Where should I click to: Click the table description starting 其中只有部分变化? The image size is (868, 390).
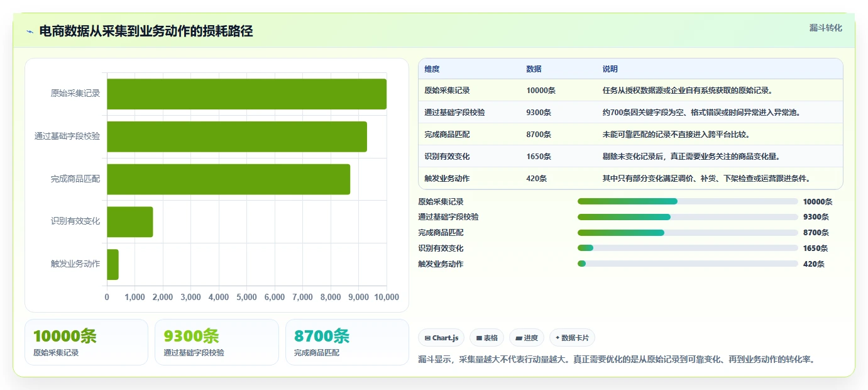pyautogui.click(x=706, y=179)
